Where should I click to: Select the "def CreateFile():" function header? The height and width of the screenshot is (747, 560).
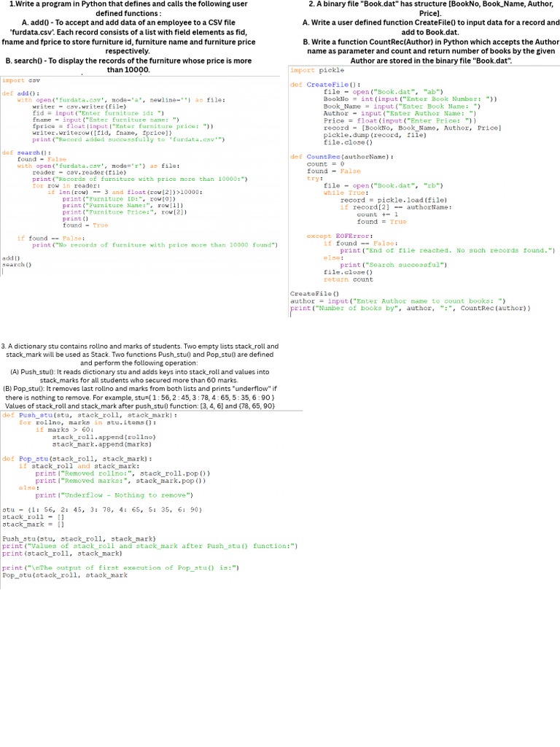(326, 85)
